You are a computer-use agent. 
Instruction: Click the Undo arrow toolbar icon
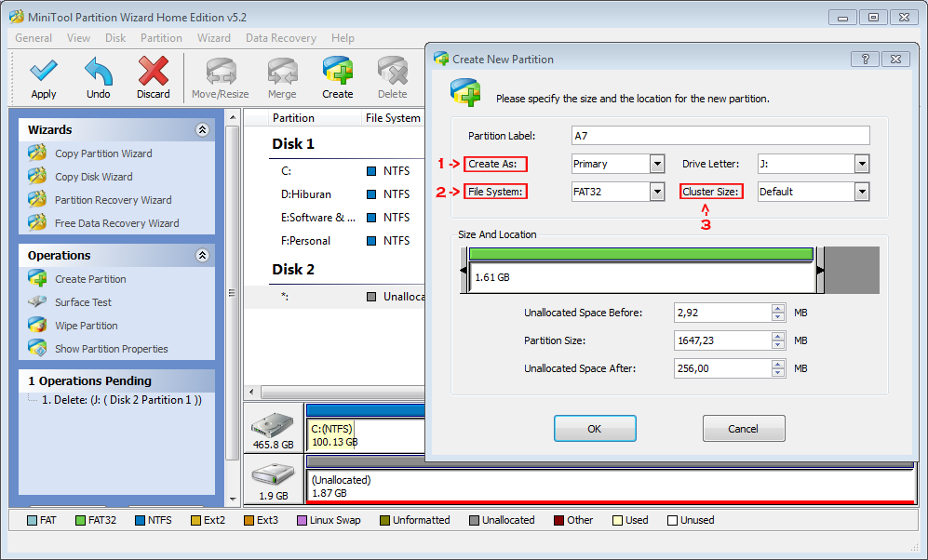(x=99, y=71)
